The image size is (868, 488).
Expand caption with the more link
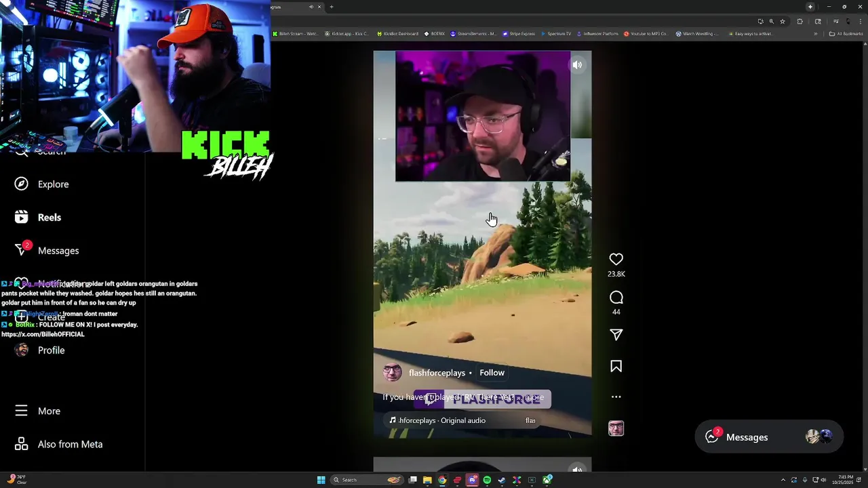click(x=534, y=397)
